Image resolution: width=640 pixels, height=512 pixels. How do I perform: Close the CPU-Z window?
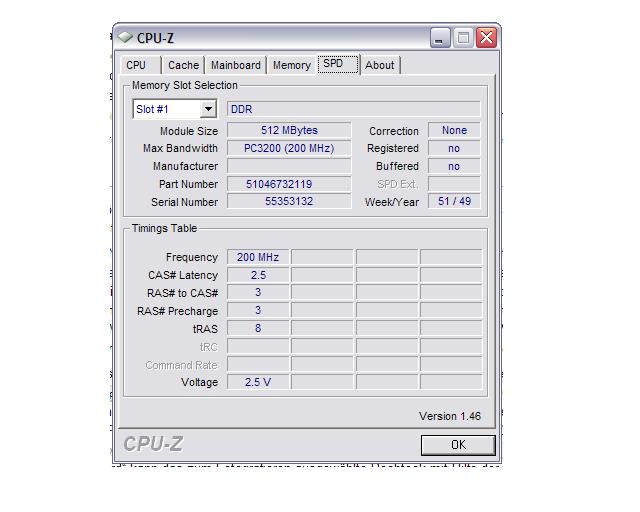coord(487,38)
